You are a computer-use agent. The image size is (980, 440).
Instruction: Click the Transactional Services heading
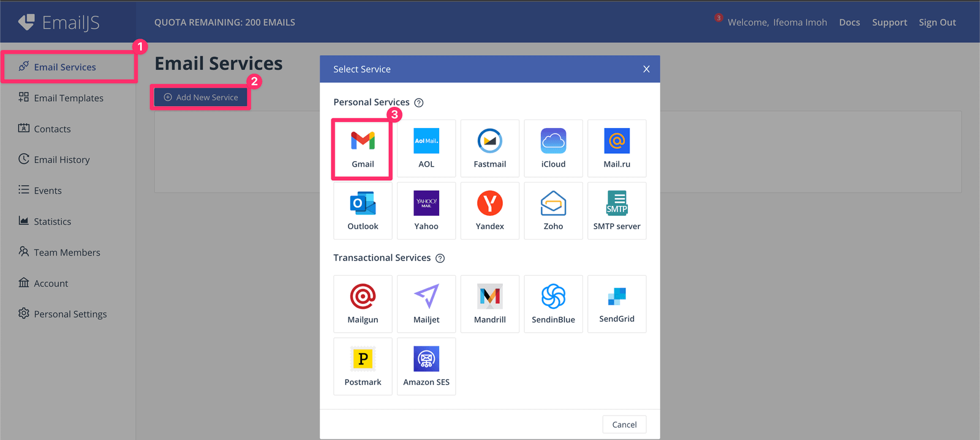(x=382, y=258)
